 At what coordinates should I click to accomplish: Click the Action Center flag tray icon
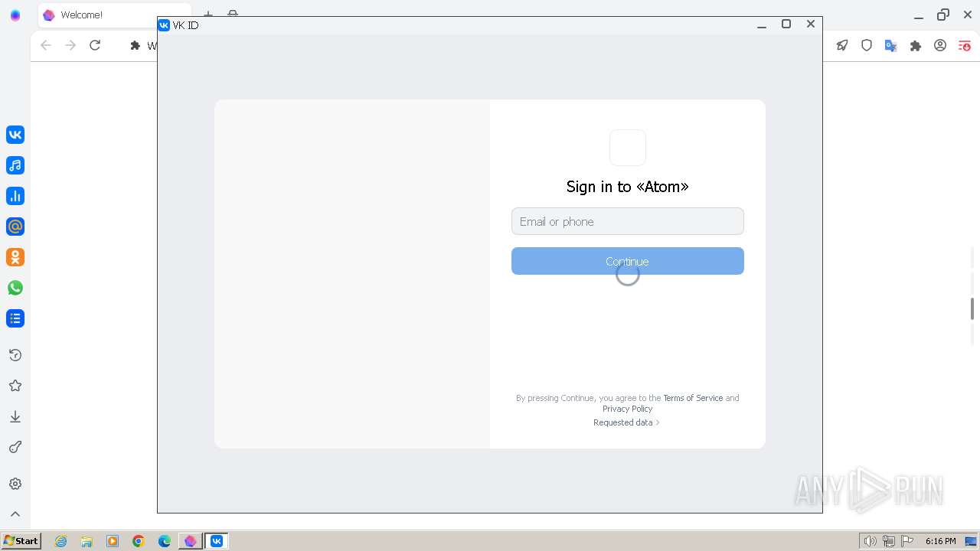907,541
